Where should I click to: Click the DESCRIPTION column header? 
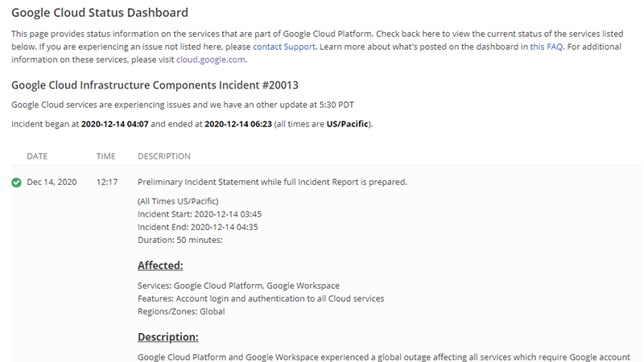[x=164, y=156]
